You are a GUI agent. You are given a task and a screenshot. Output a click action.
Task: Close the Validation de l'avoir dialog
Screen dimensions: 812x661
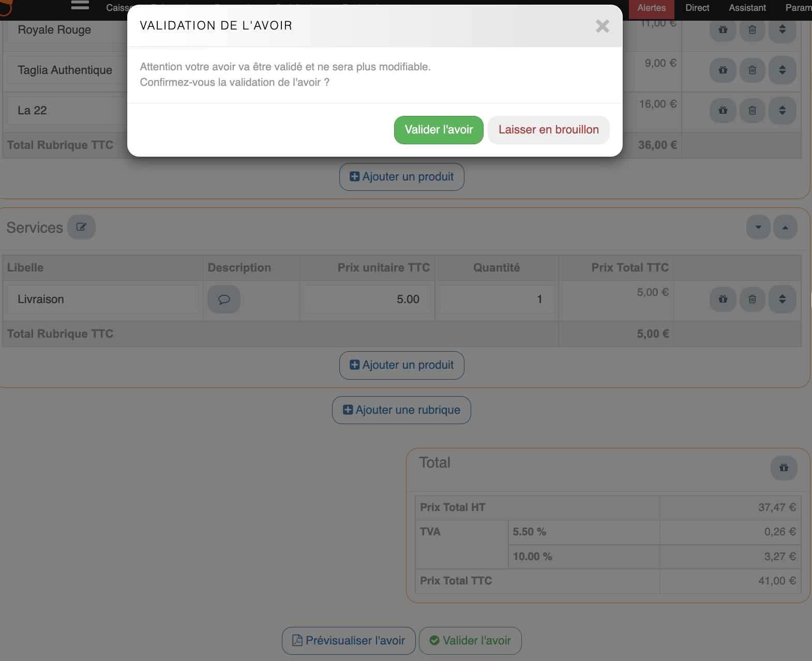pos(602,26)
